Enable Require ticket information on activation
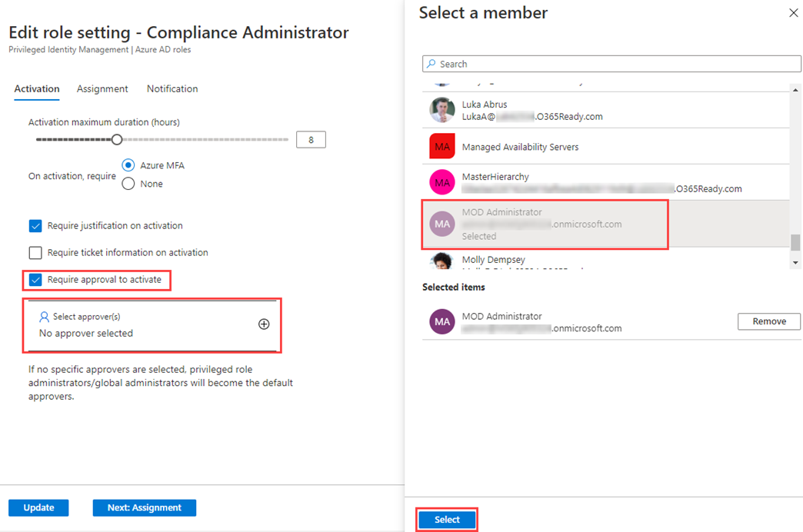 35,252
